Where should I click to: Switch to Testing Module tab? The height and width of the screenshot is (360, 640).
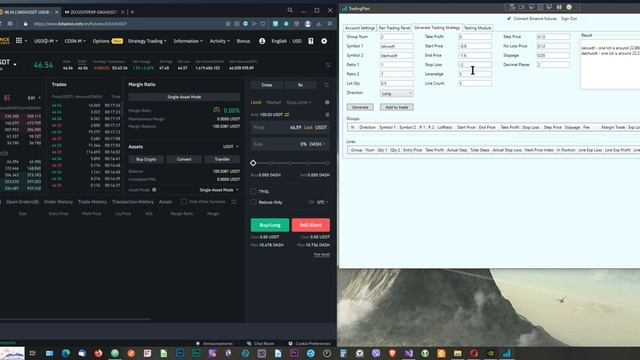tap(478, 28)
